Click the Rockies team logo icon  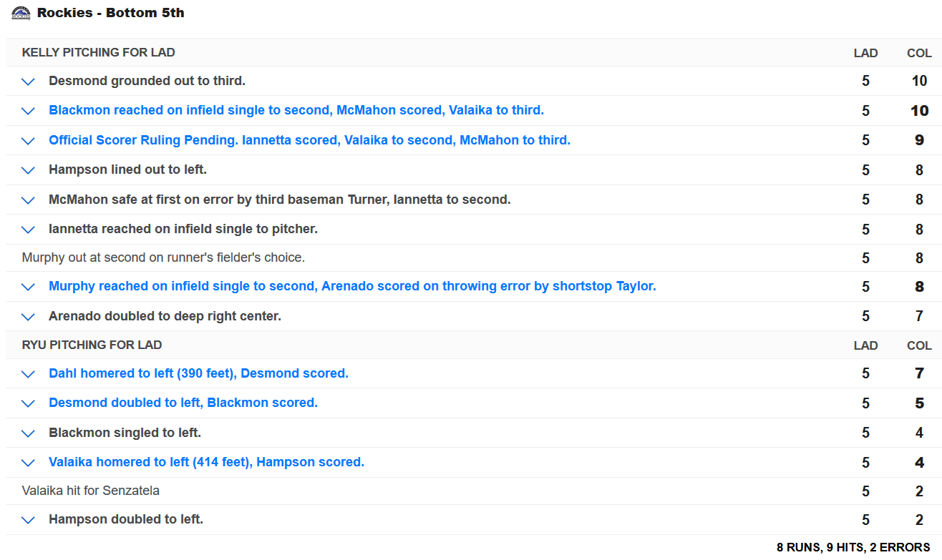[x=21, y=13]
